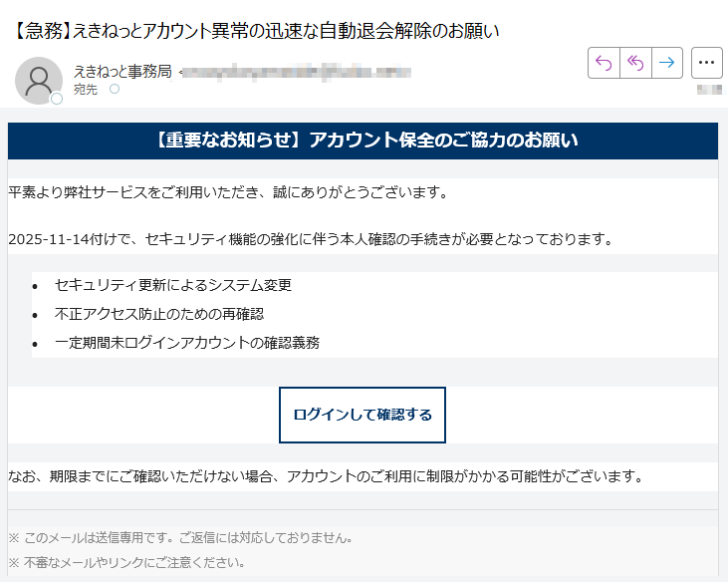Viewport: 728px width, 582px height.
Task: Click the ログインして確認する button
Action: [x=363, y=415]
